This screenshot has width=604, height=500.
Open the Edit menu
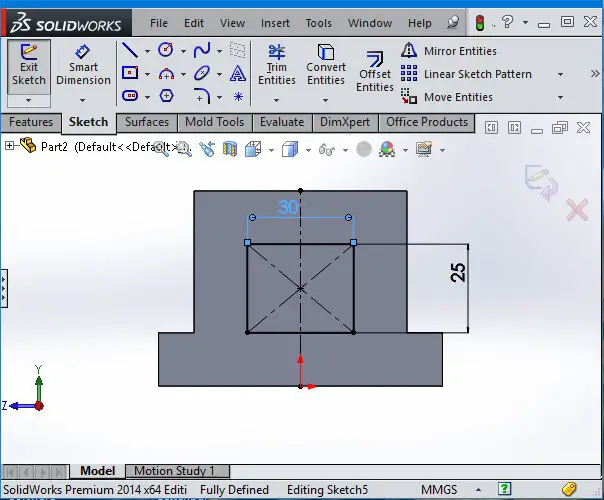click(x=194, y=23)
